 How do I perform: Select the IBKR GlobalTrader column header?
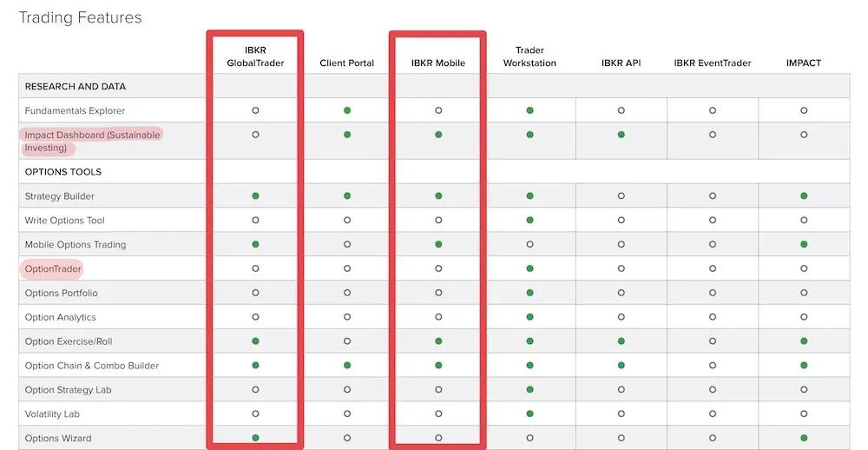[x=255, y=56]
